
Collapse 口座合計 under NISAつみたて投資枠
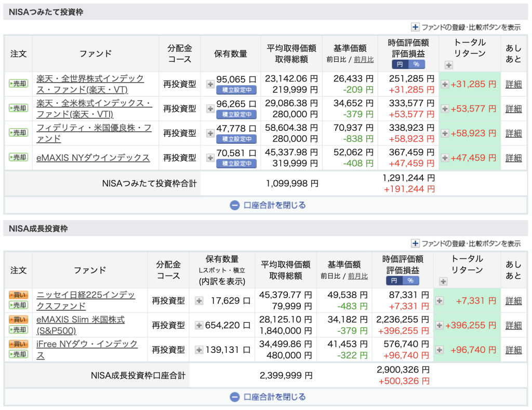pyautogui.click(x=268, y=205)
